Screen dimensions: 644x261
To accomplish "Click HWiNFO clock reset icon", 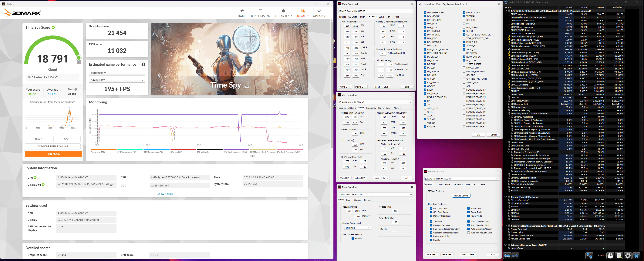I will (x=610, y=256).
